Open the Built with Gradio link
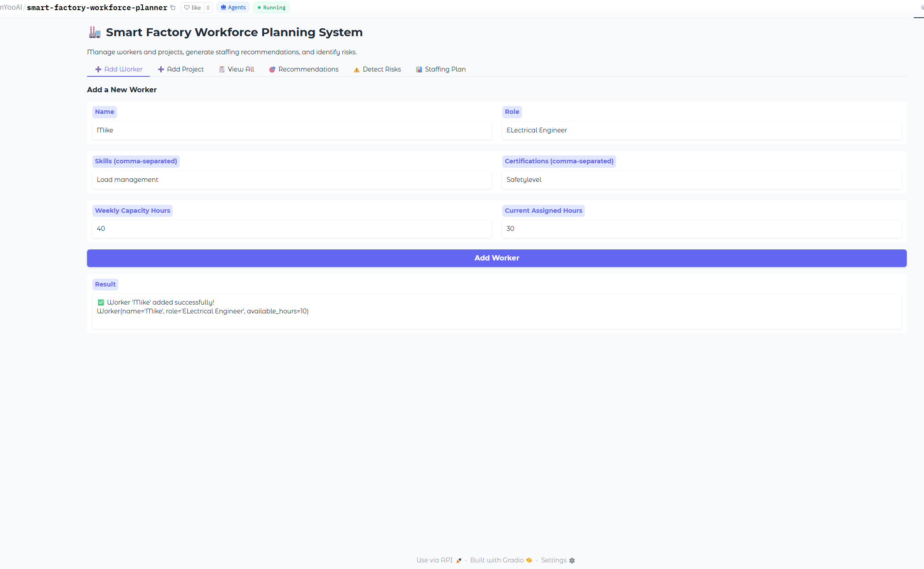 pyautogui.click(x=501, y=560)
